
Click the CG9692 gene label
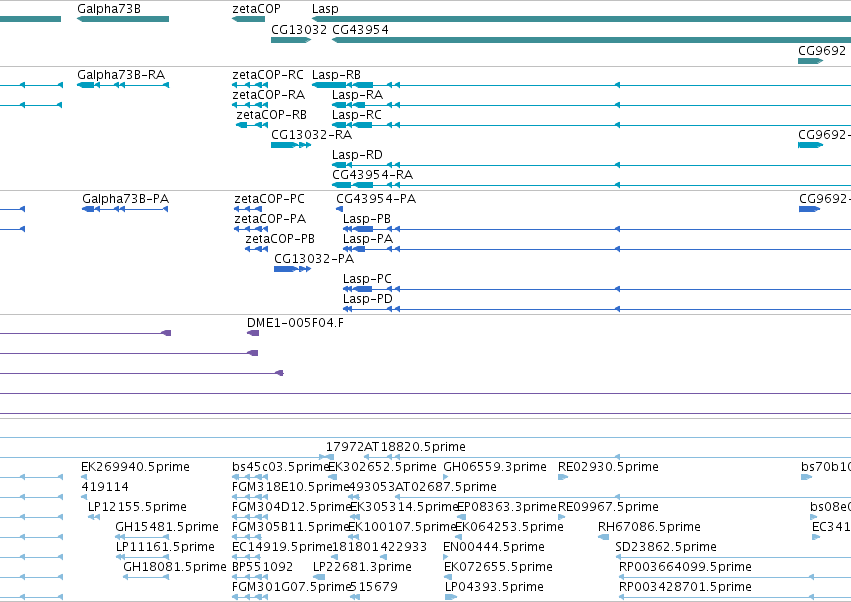pos(822,50)
